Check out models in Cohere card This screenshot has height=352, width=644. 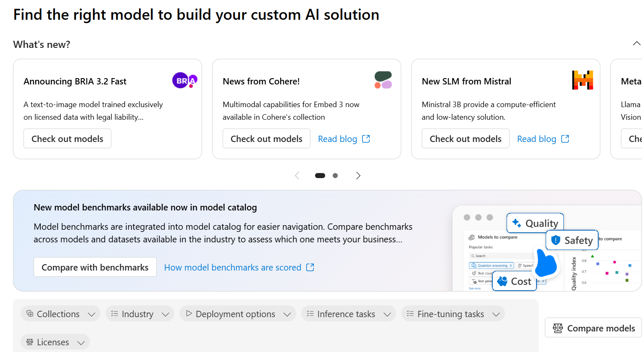coord(266,139)
